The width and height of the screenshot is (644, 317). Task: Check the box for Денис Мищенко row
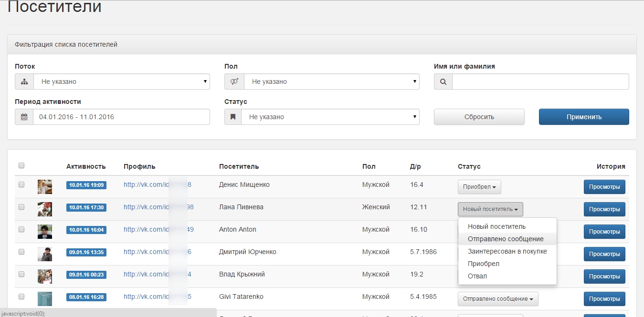(21, 184)
